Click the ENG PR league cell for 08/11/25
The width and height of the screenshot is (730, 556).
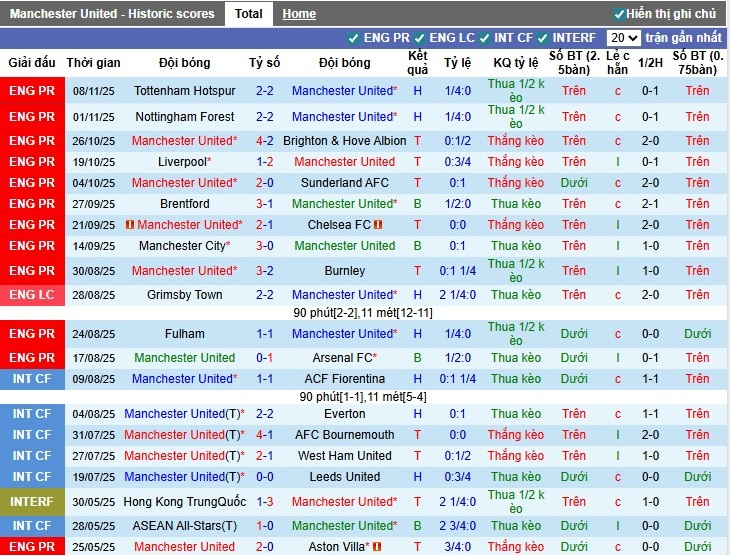(32, 91)
